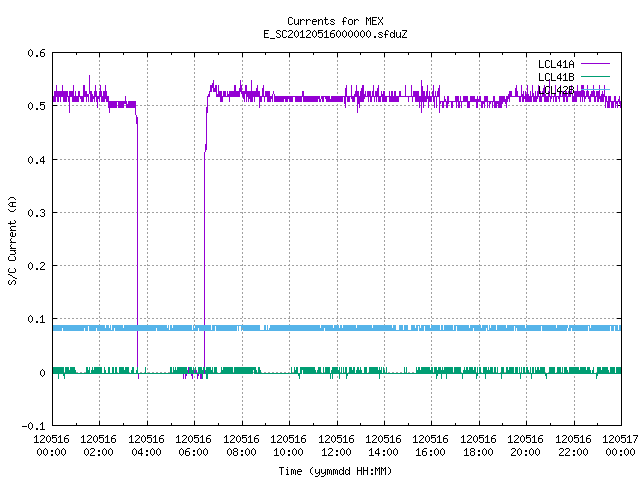
Task: Click x-axis tick 120516 16:00
Action: click(430, 445)
